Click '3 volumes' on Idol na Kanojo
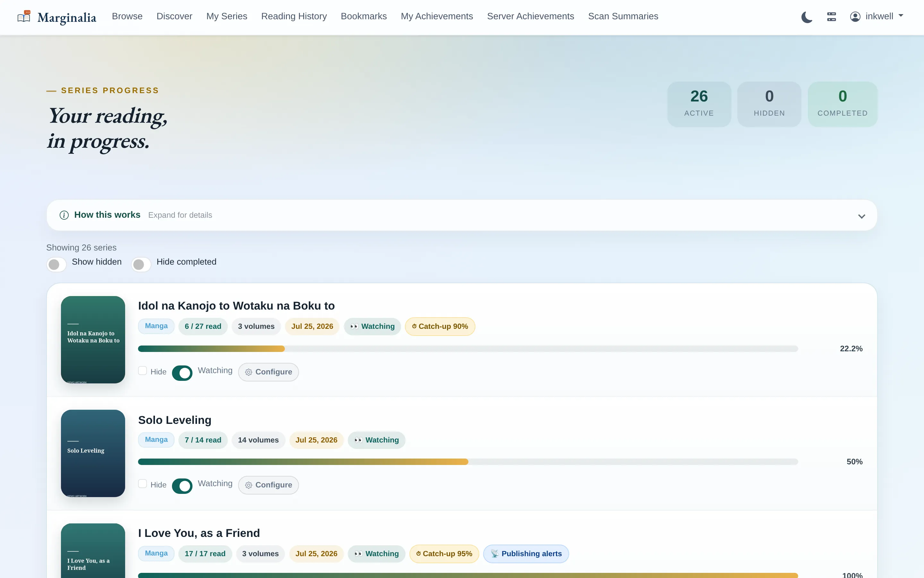 coord(256,327)
